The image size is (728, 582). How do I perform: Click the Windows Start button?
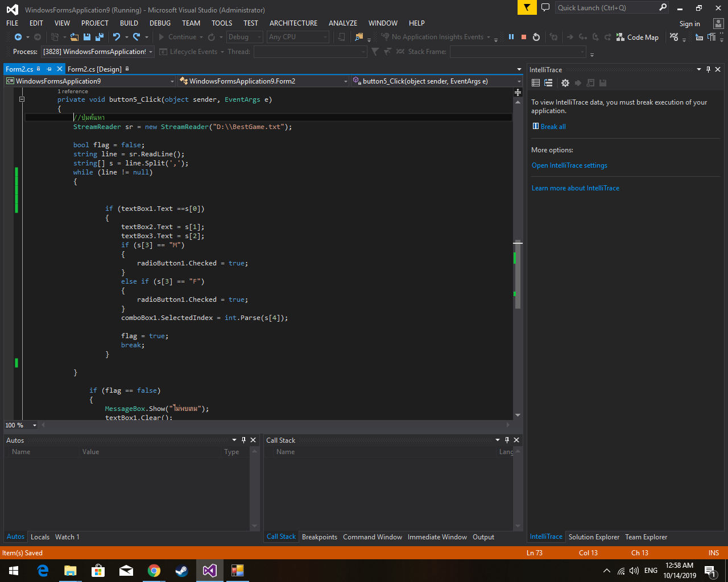[x=14, y=571]
